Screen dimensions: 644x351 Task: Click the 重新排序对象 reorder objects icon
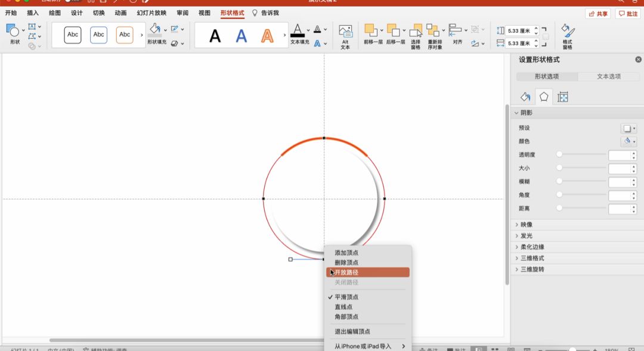pos(432,30)
